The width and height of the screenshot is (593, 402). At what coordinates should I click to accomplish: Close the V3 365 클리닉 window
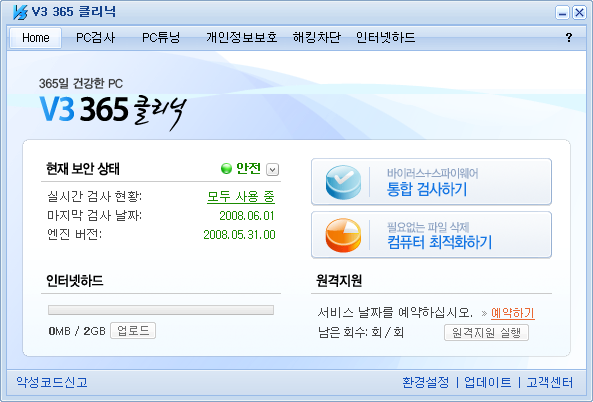(579, 13)
